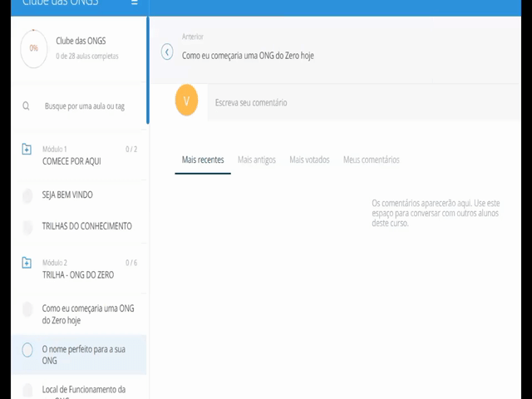Click the 0% course progress circle
532x399 pixels.
[34, 48]
